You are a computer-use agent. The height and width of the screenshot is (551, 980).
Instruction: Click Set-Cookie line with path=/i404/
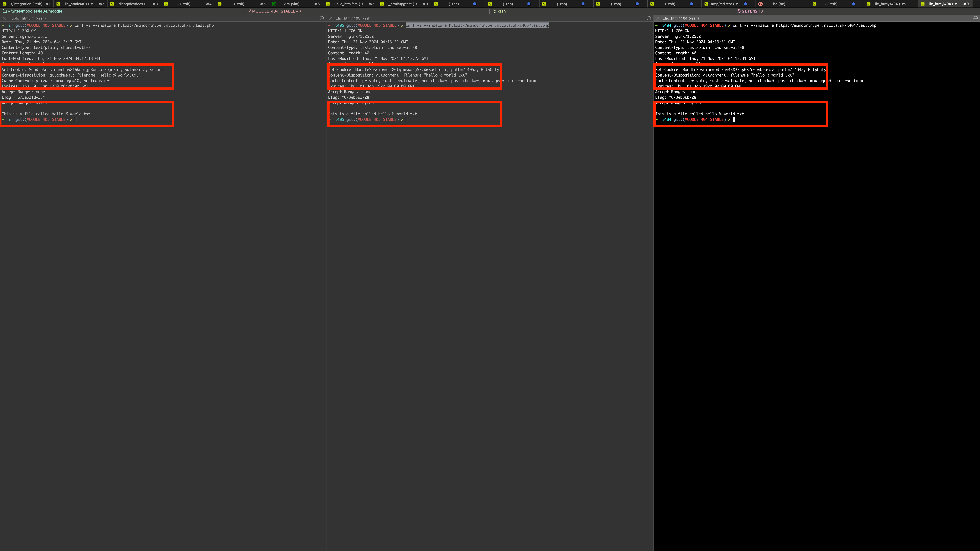(740, 70)
